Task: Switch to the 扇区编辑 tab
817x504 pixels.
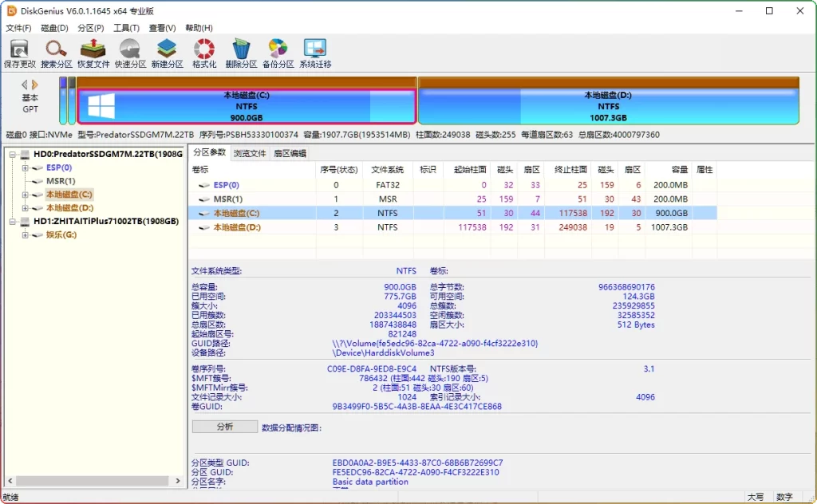Action: 290,153
